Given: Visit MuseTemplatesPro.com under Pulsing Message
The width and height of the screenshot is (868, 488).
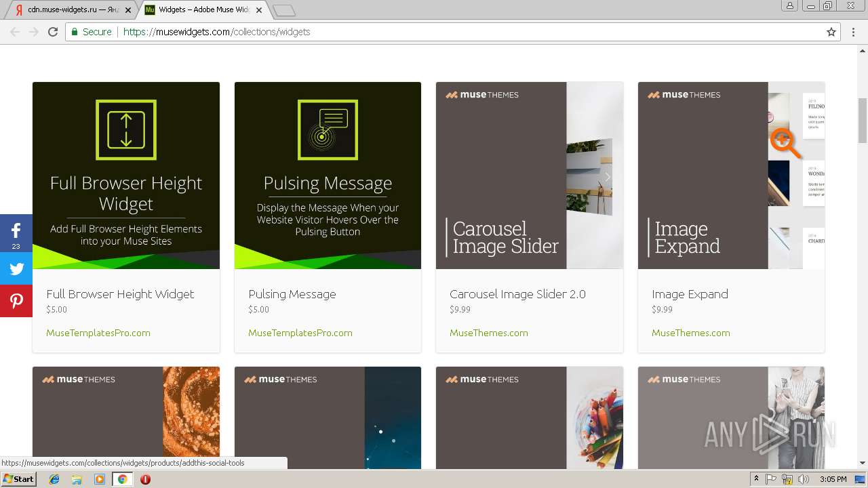Looking at the screenshot, I should [x=300, y=333].
